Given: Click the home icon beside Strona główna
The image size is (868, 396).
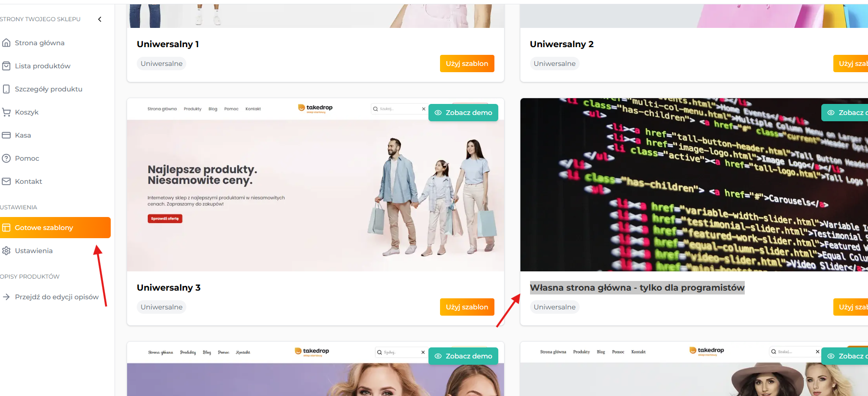Looking at the screenshot, I should click(6, 43).
